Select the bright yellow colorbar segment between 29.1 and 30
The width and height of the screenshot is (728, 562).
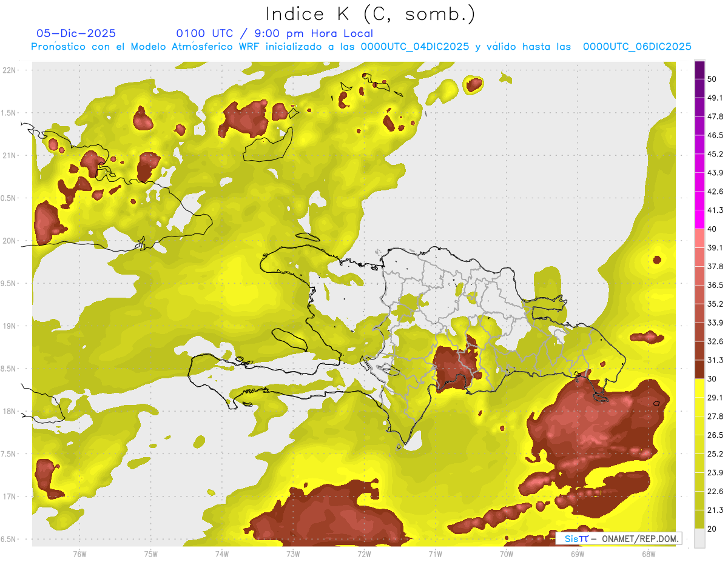[x=699, y=388]
